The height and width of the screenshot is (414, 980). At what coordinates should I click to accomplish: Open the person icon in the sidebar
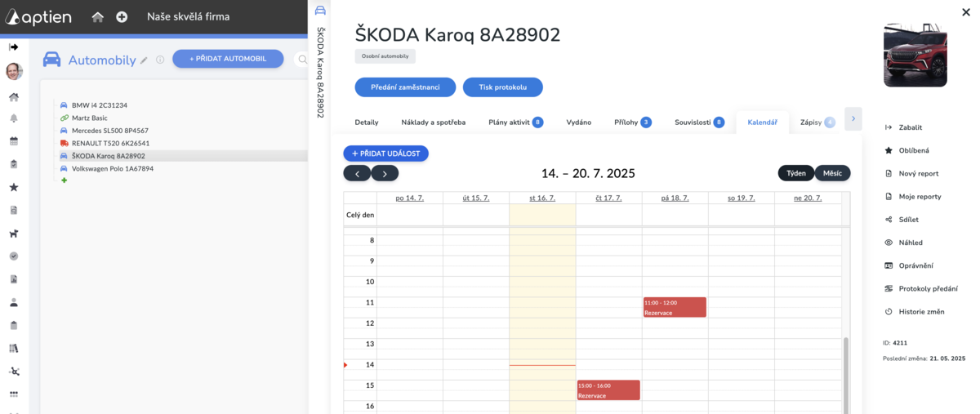pos(14,302)
